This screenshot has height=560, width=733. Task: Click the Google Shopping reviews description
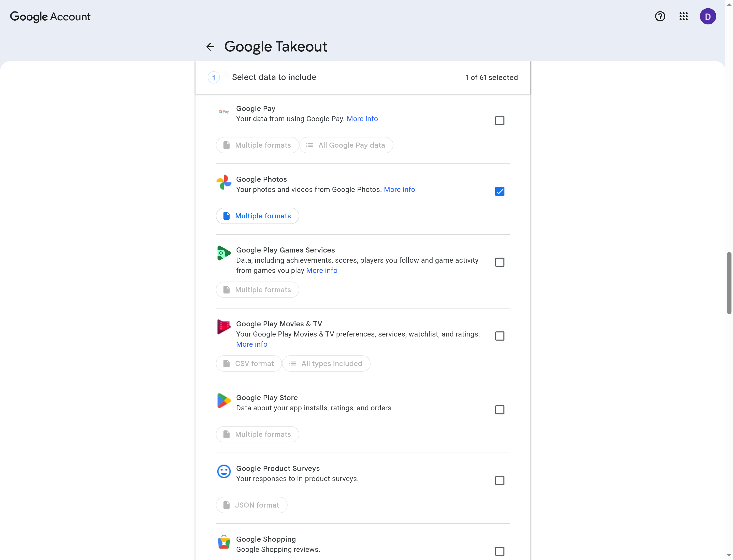278,549
